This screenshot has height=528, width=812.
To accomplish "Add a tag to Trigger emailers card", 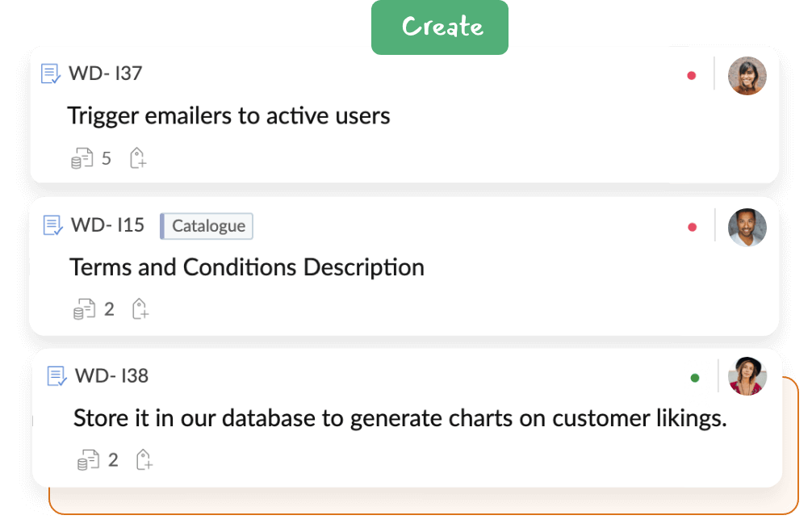I will pyautogui.click(x=138, y=158).
